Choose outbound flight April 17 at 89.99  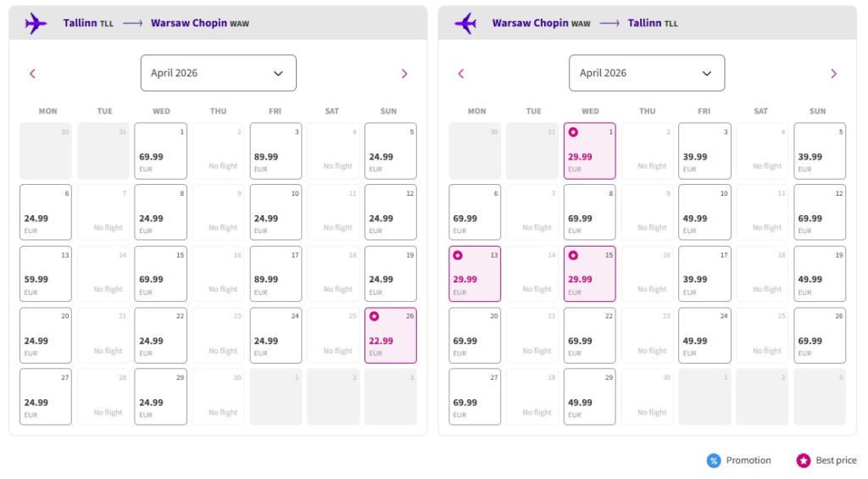(x=275, y=274)
